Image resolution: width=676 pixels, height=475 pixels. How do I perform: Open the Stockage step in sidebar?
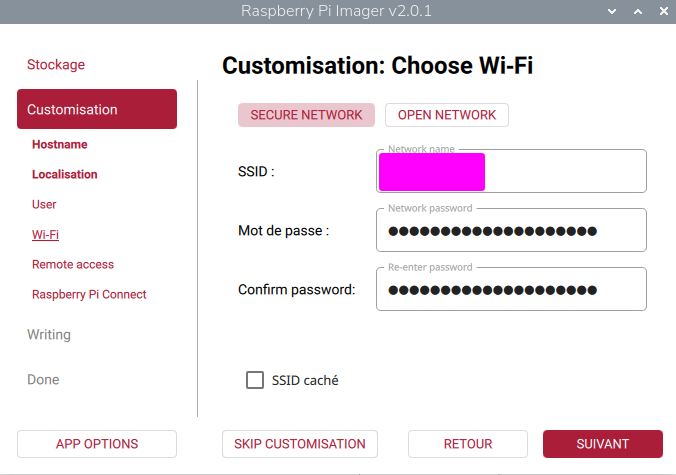click(56, 65)
